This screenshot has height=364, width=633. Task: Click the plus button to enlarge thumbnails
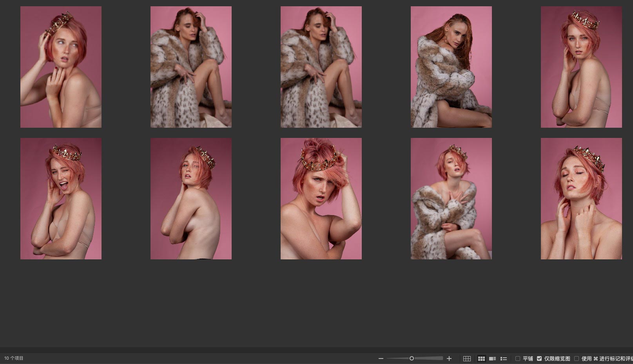(449, 359)
